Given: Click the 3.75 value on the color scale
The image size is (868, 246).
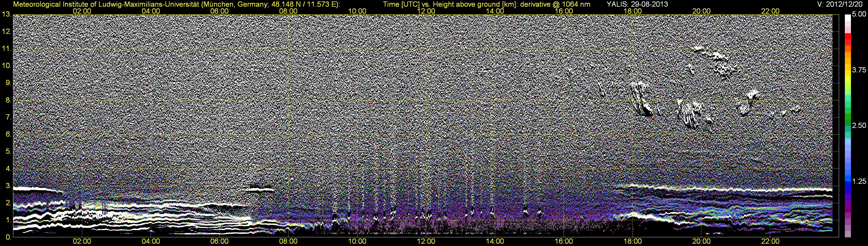Looking at the screenshot, I should (859, 70).
